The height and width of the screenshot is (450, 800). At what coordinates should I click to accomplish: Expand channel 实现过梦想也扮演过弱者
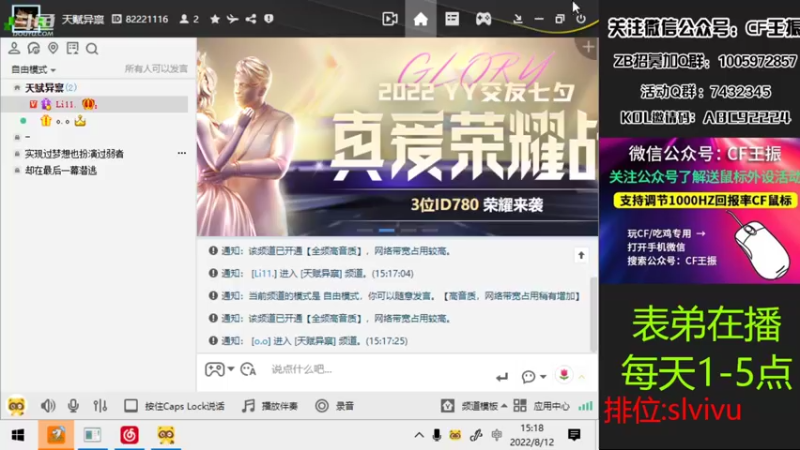point(17,154)
